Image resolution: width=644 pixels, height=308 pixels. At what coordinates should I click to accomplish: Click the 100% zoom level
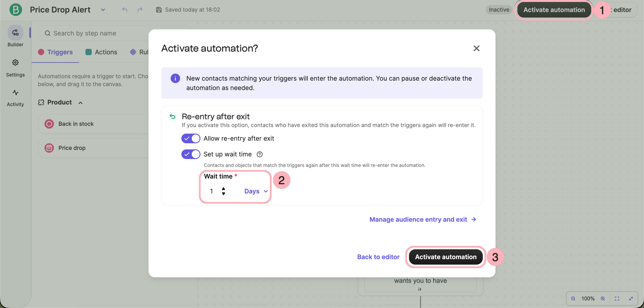(588, 298)
